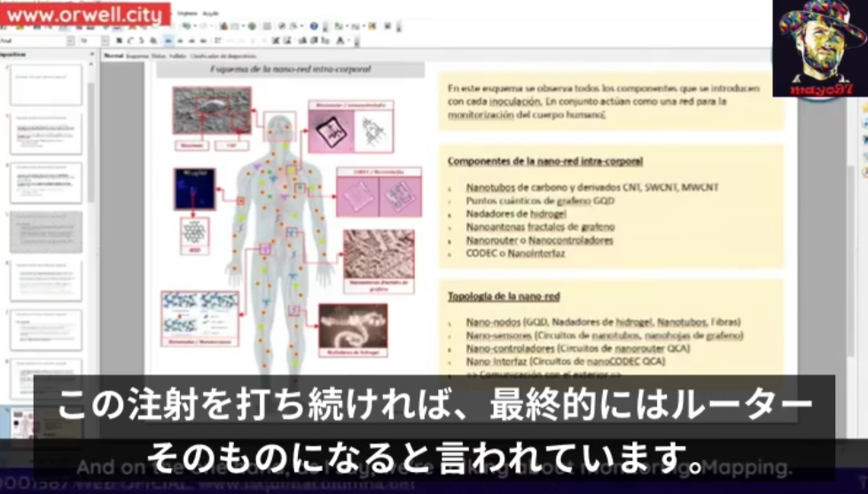Open the Character formatting dialog icon

[x=303, y=41]
